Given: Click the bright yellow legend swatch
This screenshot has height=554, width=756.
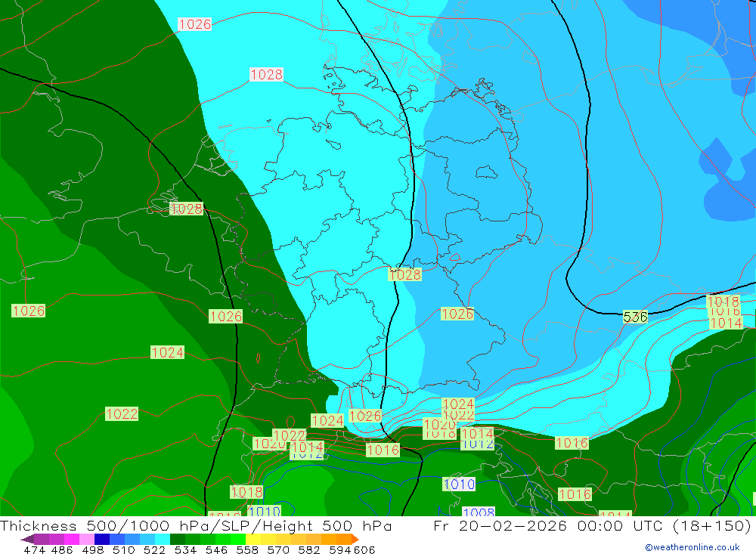Looking at the screenshot, I should click(253, 539).
